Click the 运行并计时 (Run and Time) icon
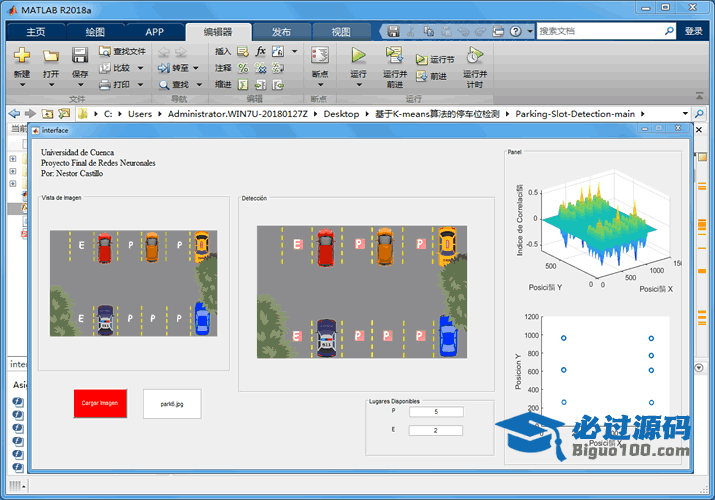This screenshot has height=500, width=715. click(x=474, y=55)
